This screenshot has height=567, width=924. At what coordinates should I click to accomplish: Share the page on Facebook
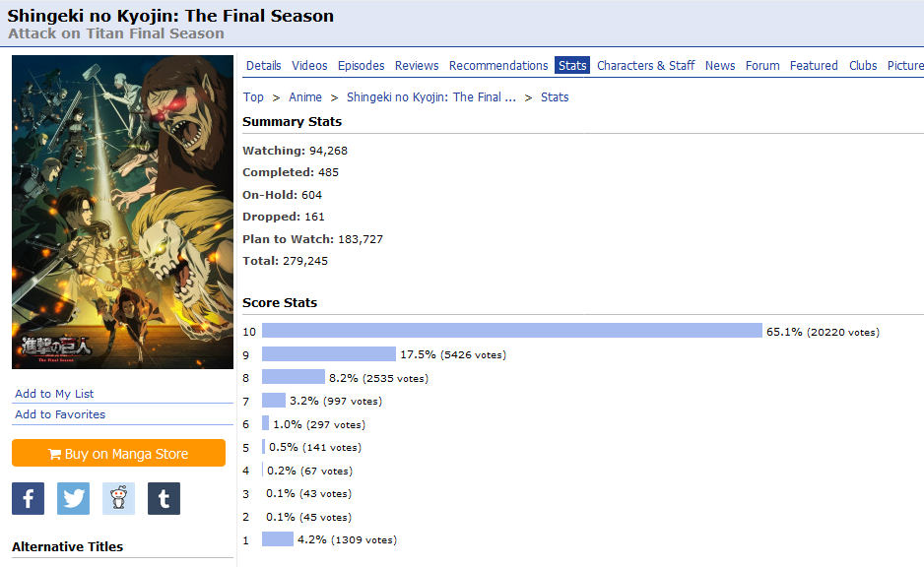pos(28,498)
